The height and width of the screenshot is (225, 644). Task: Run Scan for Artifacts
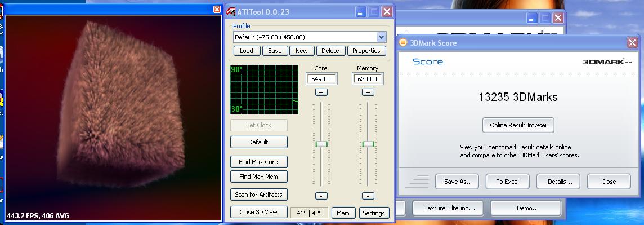tap(259, 195)
